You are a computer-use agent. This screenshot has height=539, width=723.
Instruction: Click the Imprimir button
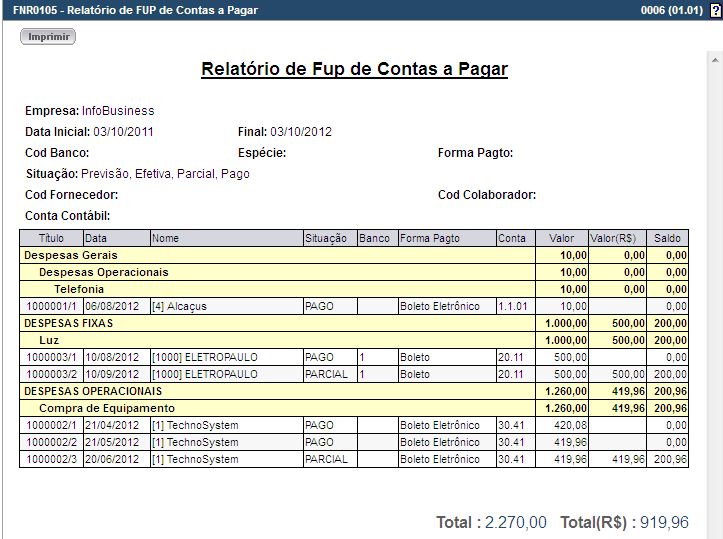point(48,36)
